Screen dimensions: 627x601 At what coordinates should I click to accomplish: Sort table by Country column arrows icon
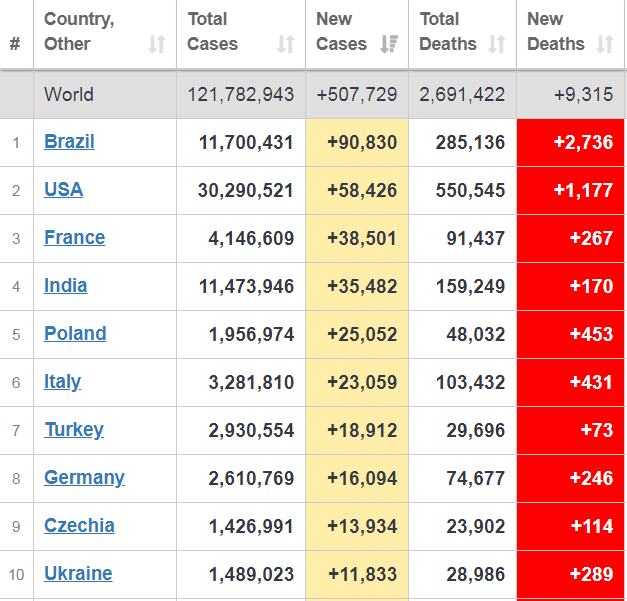click(x=157, y=44)
